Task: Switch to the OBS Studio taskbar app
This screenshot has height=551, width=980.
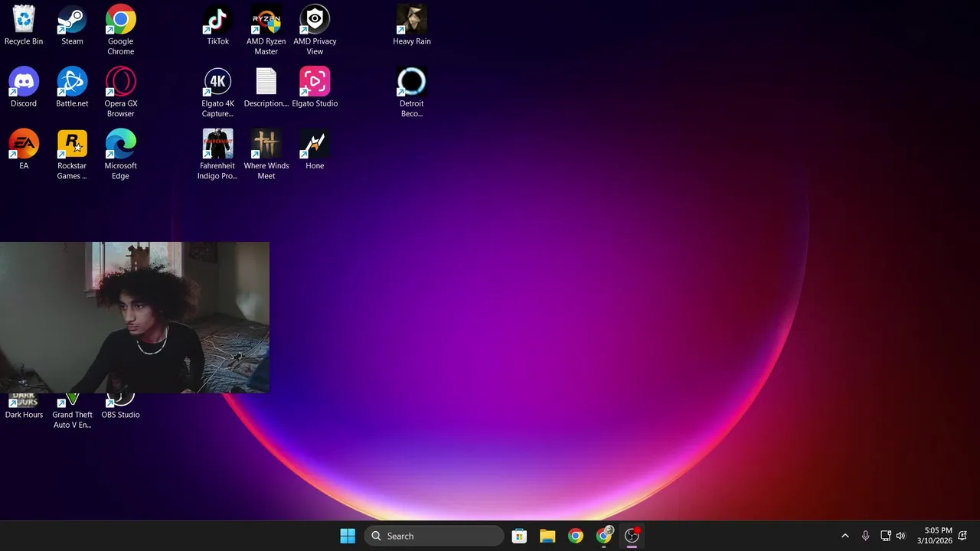Action: click(632, 536)
